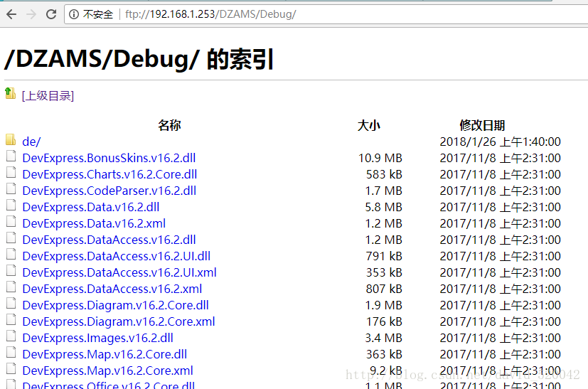Click the parent directory up-arrow folder icon
The height and width of the screenshot is (389, 588).
[11, 94]
